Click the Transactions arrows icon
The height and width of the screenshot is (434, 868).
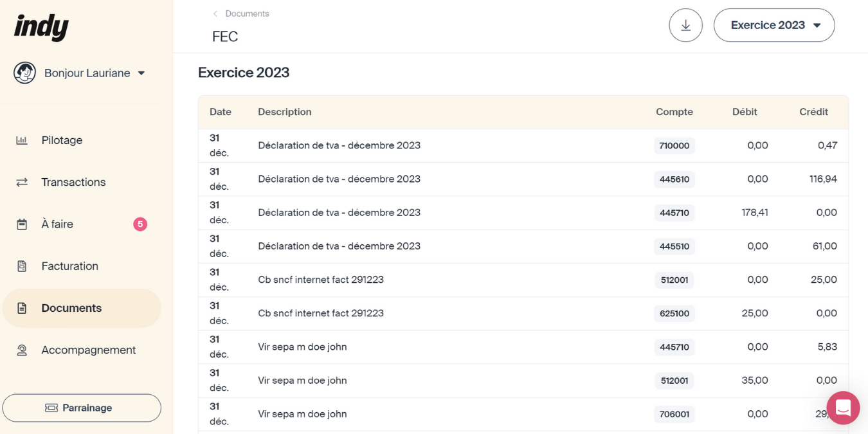click(x=22, y=183)
